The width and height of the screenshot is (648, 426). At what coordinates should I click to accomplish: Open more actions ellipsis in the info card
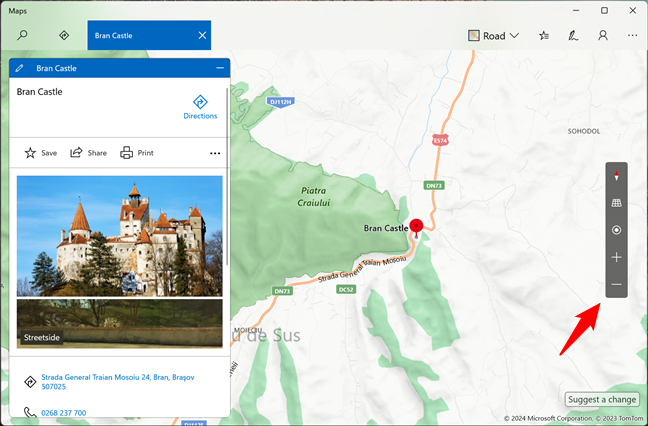click(x=215, y=153)
